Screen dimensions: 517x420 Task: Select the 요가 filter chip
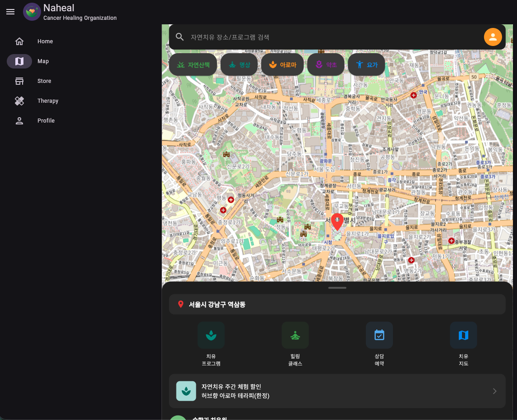(x=366, y=64)
